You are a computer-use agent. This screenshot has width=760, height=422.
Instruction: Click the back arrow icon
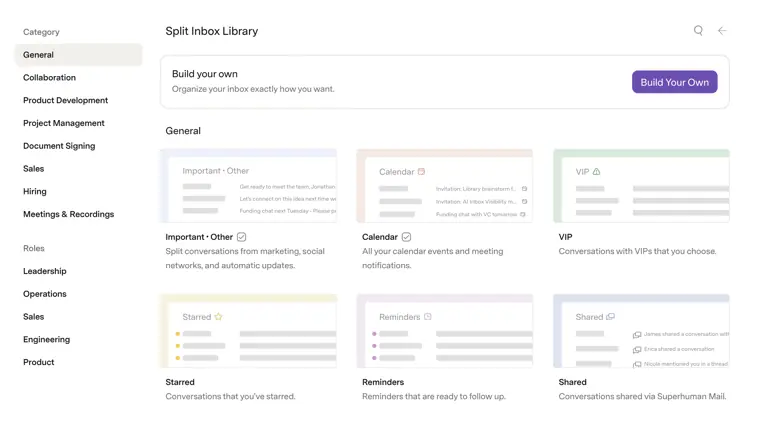point(722,31)
